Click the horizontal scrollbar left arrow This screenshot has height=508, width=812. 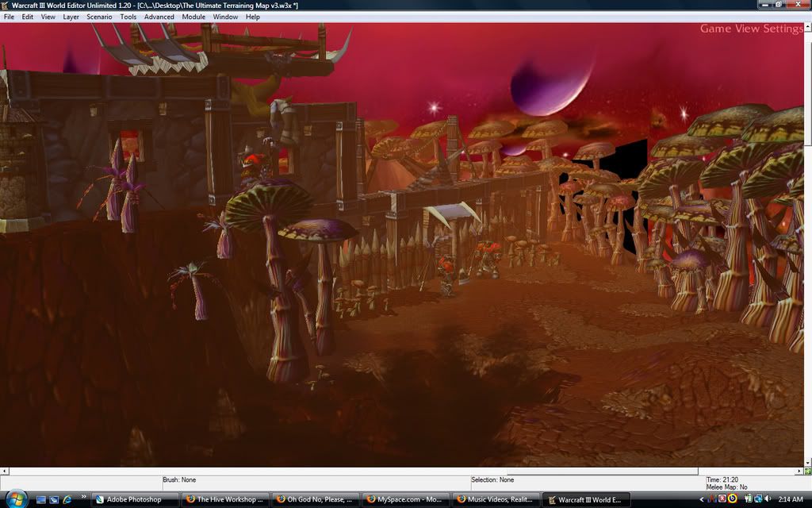[4, 471]
